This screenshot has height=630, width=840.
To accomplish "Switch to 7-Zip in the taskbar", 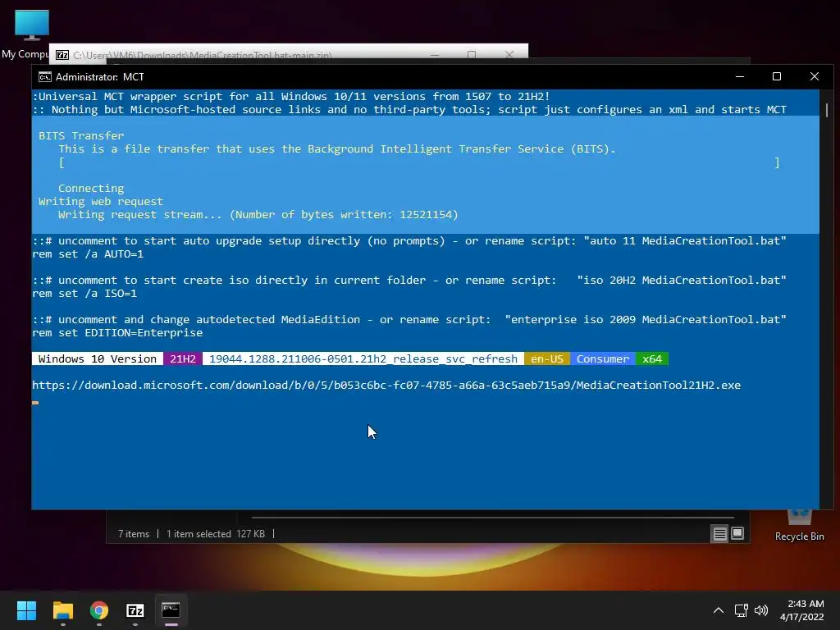I will point(135,610).
